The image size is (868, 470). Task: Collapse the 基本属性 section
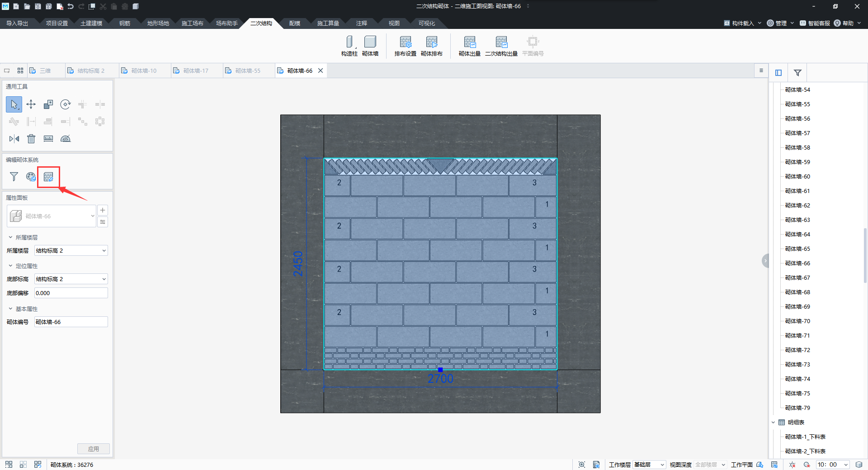pos(10,309)
